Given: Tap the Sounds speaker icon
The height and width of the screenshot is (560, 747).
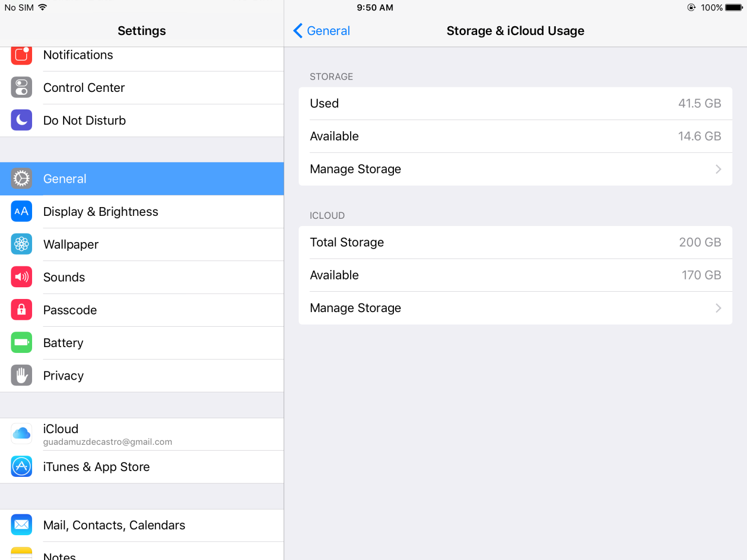Looking at the screenshot, I should tap(21, 277).
